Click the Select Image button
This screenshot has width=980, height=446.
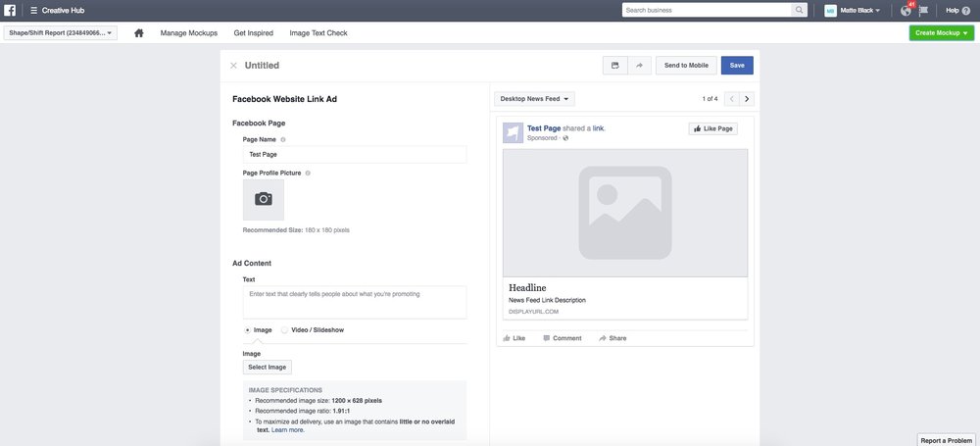click(x=267, y=368)
